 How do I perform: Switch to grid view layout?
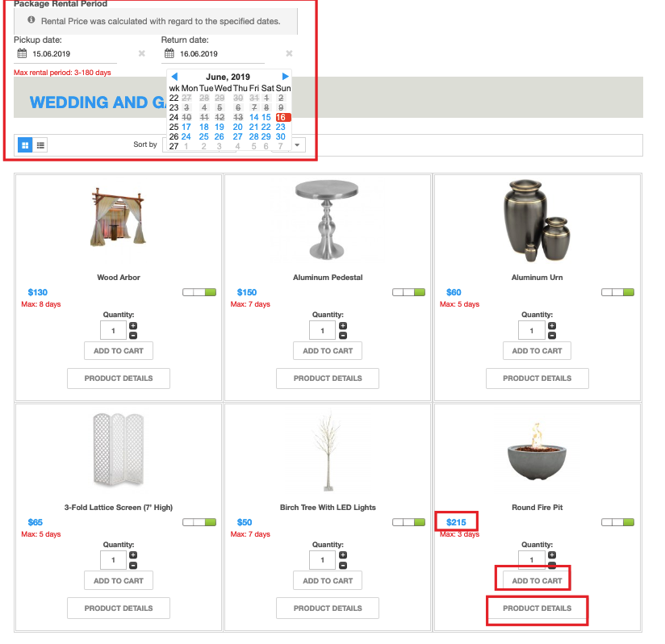[x=25, y=145]
